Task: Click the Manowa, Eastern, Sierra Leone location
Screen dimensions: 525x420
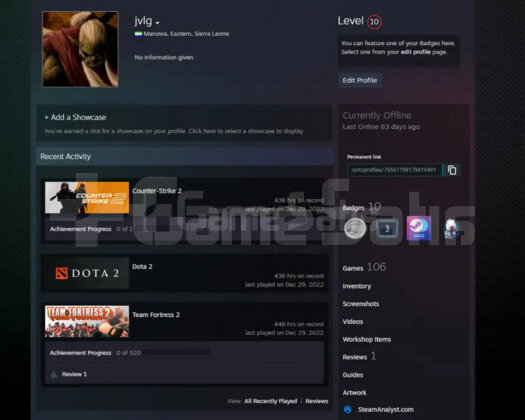Action: (x=186, y=34)
